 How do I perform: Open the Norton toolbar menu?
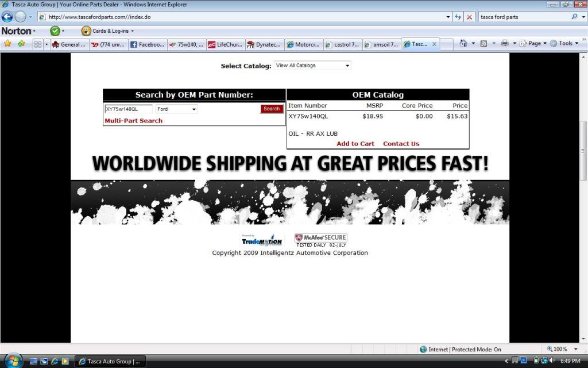coord(18,31)
